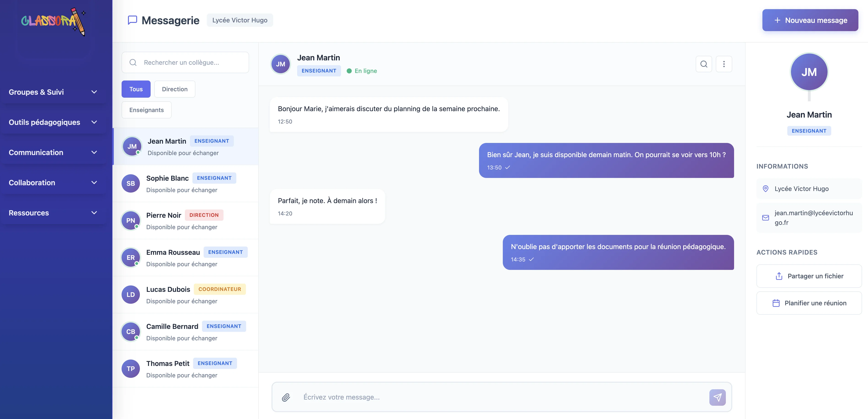Click the location pin icon
Viewport: 868px width, 419px height.
click(765, 189)
